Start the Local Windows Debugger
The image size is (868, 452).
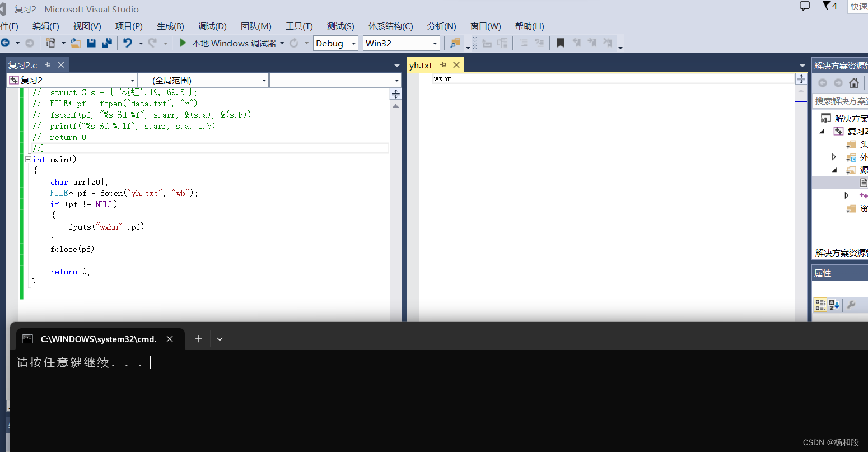228,43
